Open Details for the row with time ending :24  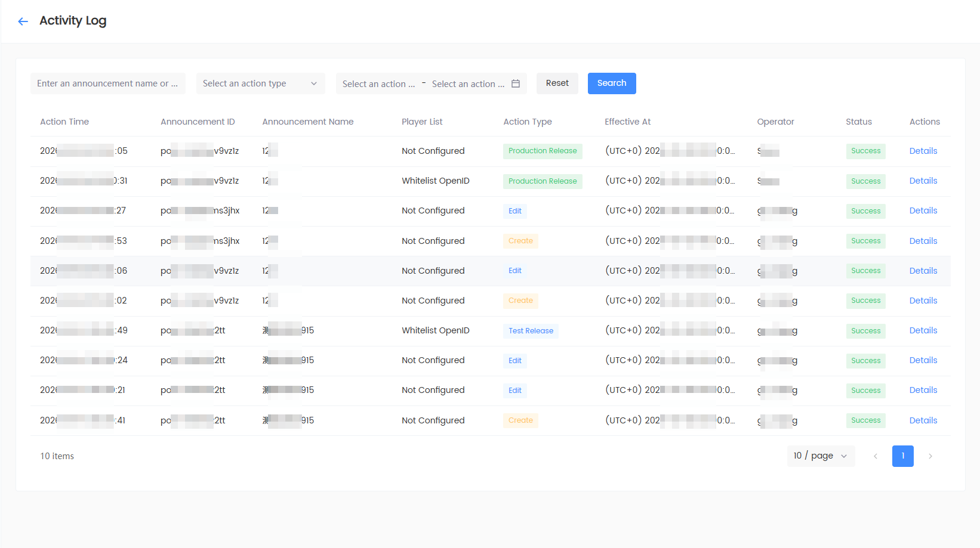coord(923,360)
